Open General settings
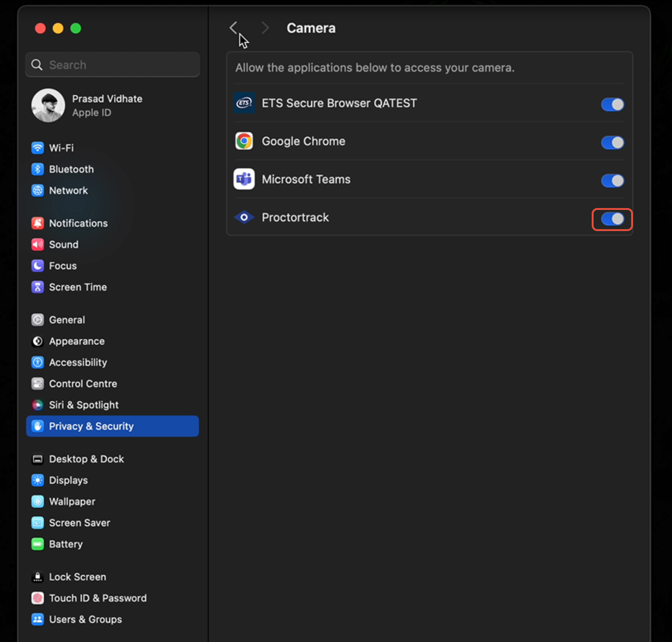The width and height of the screenshot is (672, 642). pos(67,320)
